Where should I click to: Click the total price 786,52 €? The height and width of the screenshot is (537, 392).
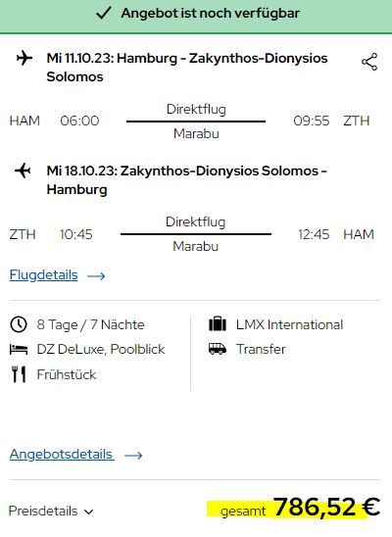[x=327, y=507]
